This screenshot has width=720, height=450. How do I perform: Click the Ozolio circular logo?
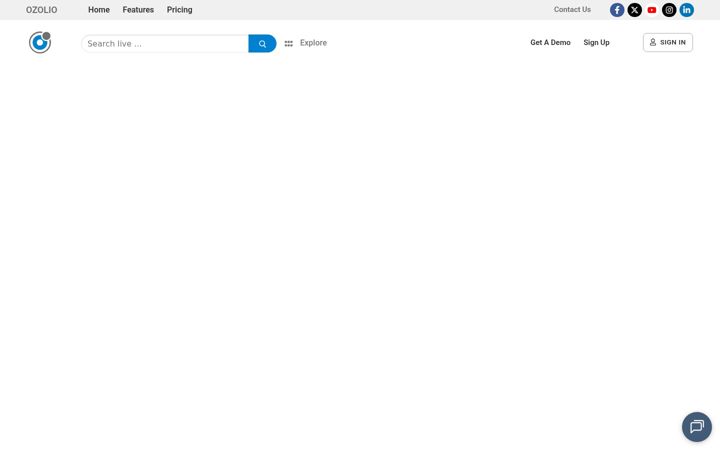[x=40, y=42]
